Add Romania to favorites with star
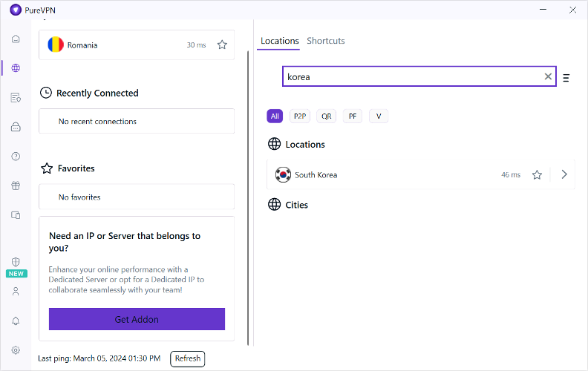This screenshot has height=371, width=588. coord(222,45)
